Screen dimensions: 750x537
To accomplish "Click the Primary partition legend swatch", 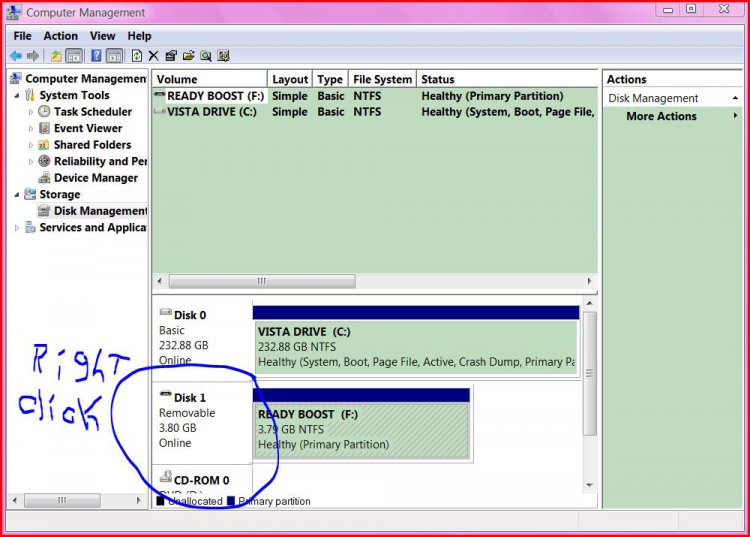I will (231, 501).
